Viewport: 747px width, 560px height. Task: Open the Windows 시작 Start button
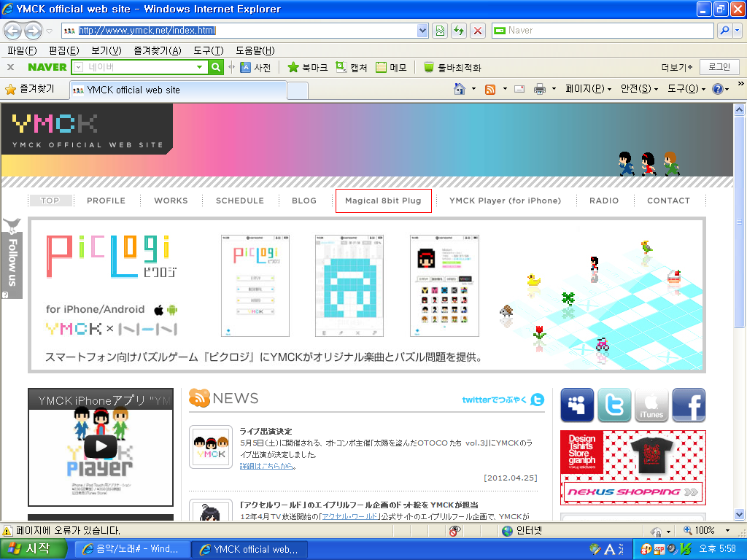34,549
